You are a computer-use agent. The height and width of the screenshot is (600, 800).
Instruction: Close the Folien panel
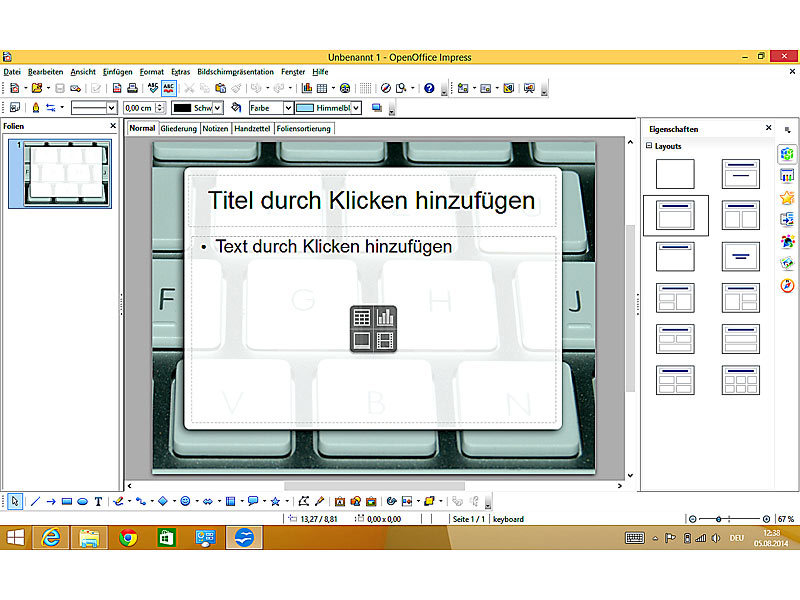click(113, 126)
